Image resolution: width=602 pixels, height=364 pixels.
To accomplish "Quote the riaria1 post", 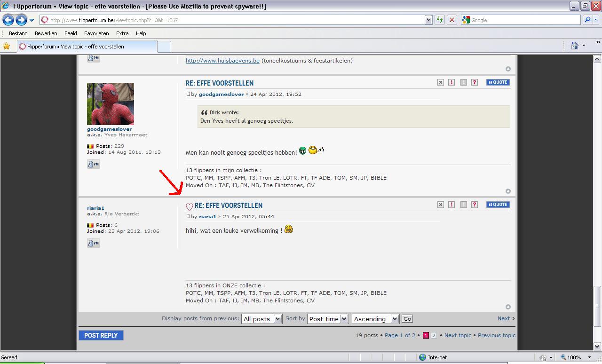I will 498,205.
